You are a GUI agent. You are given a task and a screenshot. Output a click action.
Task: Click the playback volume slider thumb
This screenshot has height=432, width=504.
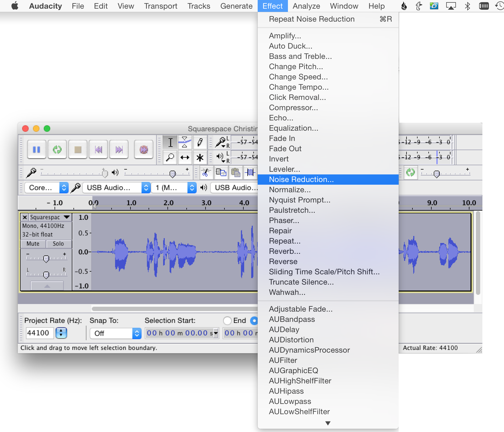[172, 174]
